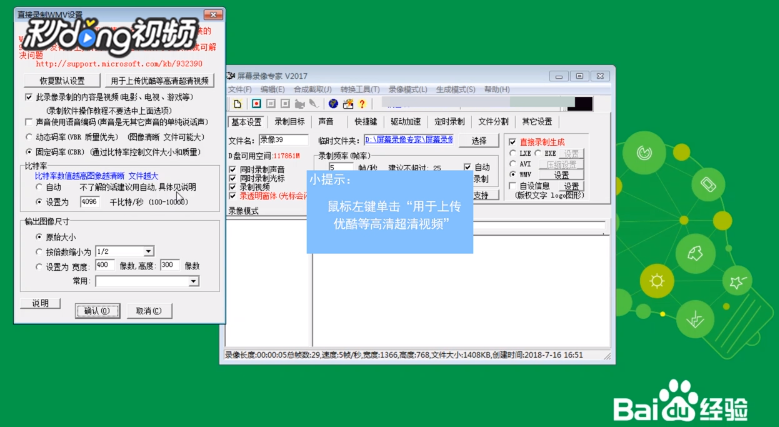Select 动态码率 (VBR 质量优先) radio
Image resolution: width=779 pixels, height=427 pixels.
tap(29, 137)
